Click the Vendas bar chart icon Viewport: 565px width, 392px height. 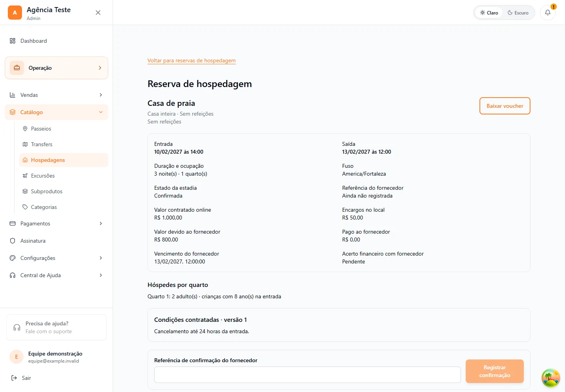(13, 95)
